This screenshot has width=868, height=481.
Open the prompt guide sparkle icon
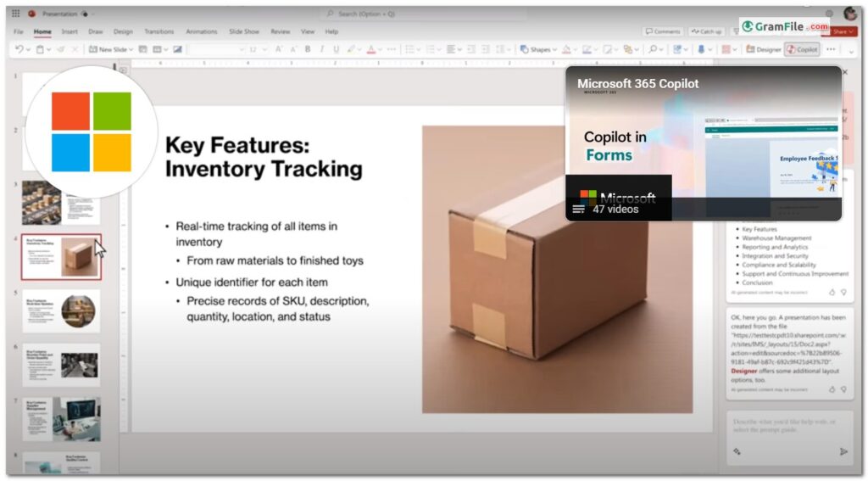(x=737, y=451)
